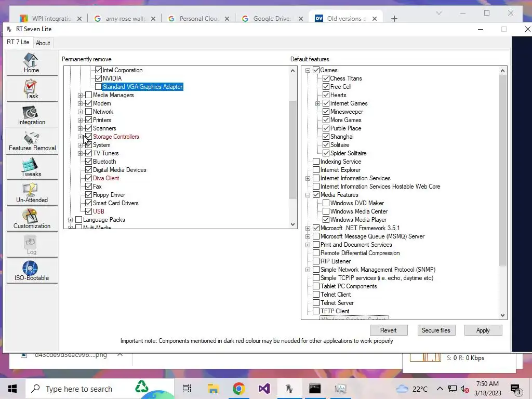This screenshot has width=532, height=399.
Task: Open the command prompt taskbar icon
Action: click(x=315, y=389)
